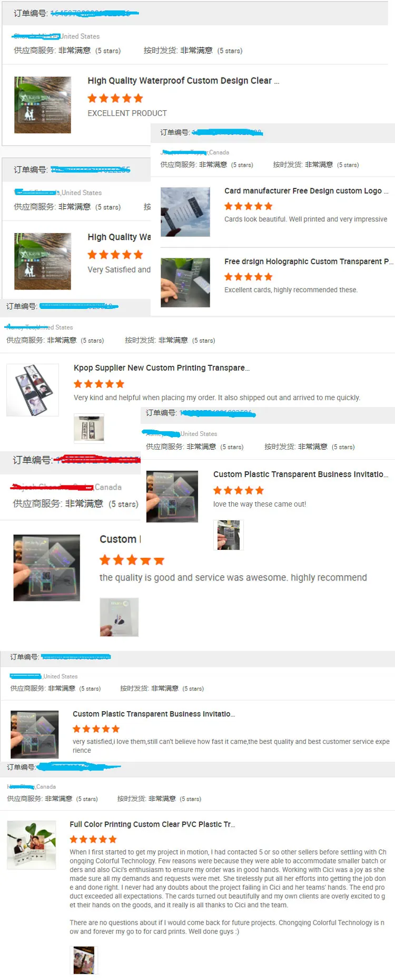This screenshot has height=980, width=395.
Task: Open the attached review photo under the Kpop review
Action: pyautogui.click(x=89, y=428)
